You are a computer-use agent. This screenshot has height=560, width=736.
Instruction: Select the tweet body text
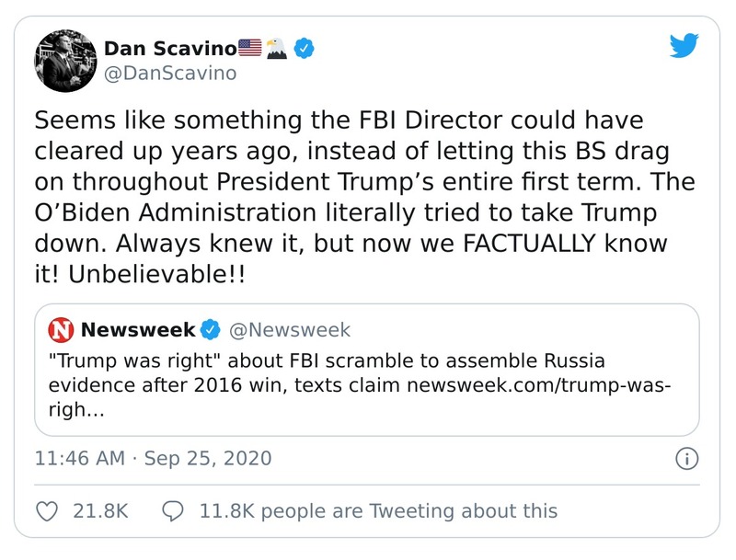(359, 193)
